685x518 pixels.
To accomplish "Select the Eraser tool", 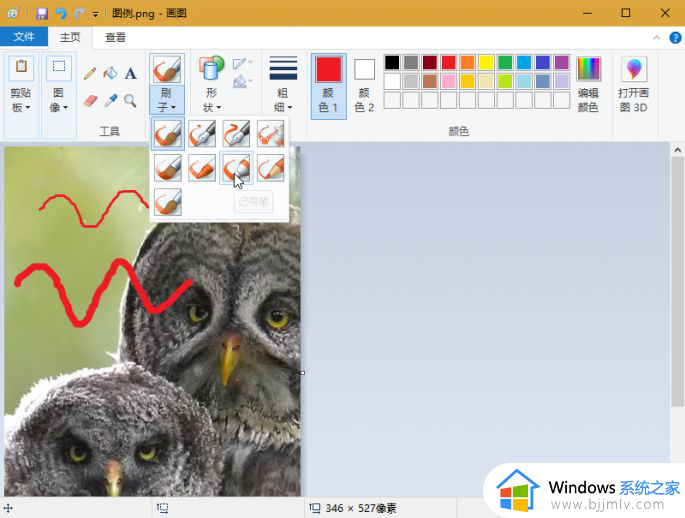I will pyautogui.click(x=90, y=101).
